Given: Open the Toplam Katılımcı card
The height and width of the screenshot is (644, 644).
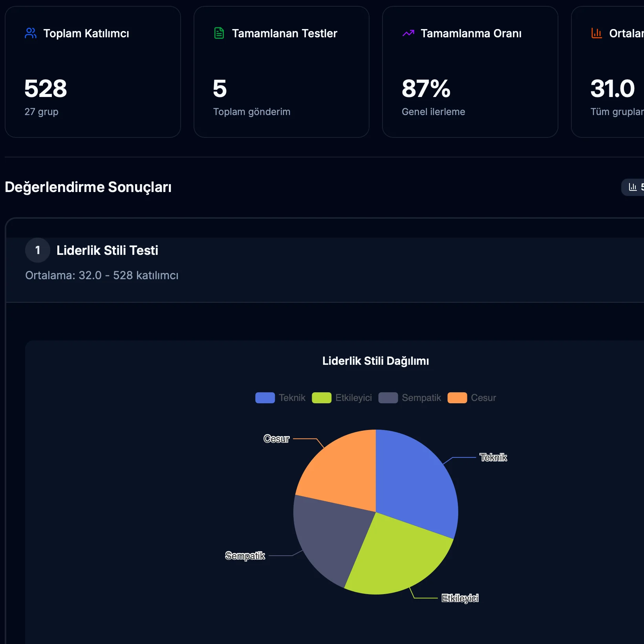Looking at the screenshot, I should [93, 72].
